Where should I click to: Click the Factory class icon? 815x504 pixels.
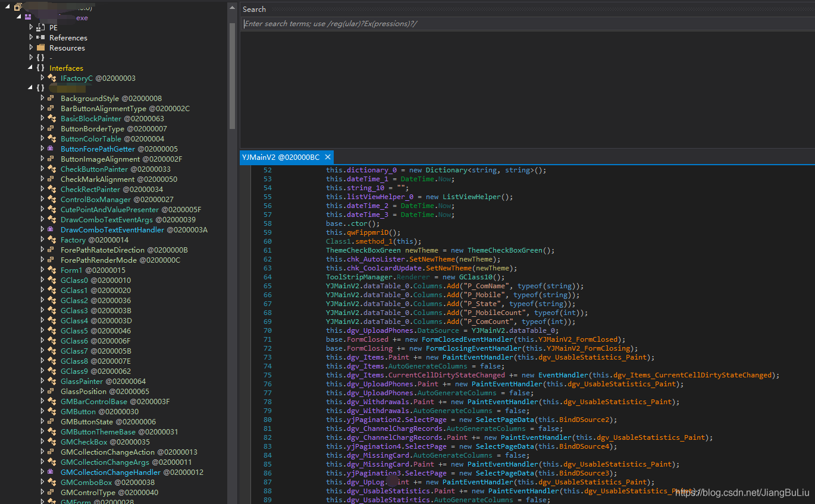52,240
